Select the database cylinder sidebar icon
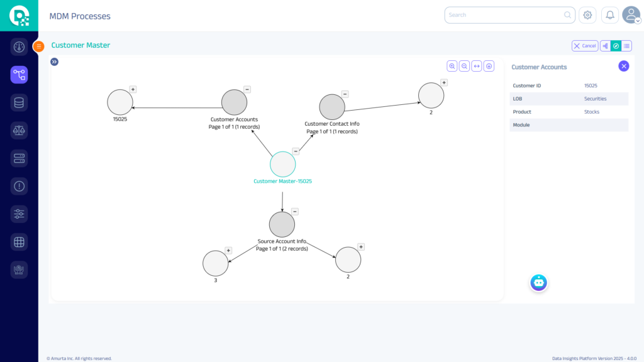This screenshot has height=362, width=644. coord(19,102)
